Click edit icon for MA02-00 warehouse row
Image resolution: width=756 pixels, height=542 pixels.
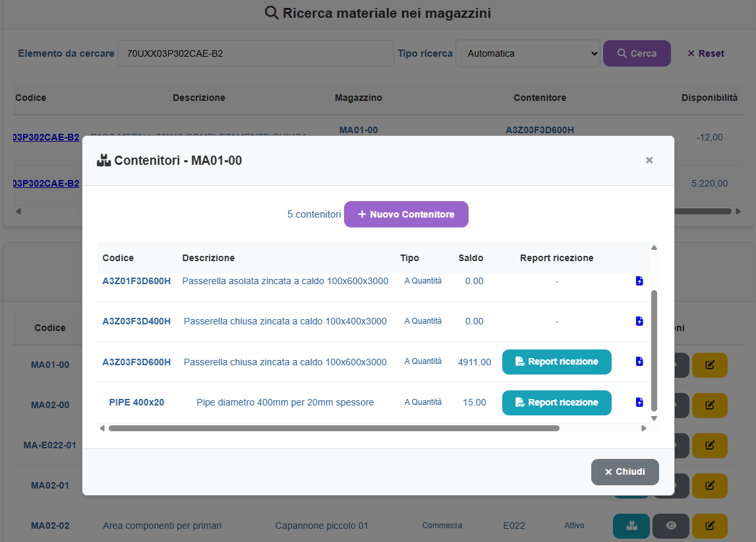click(x=710, y=405)
